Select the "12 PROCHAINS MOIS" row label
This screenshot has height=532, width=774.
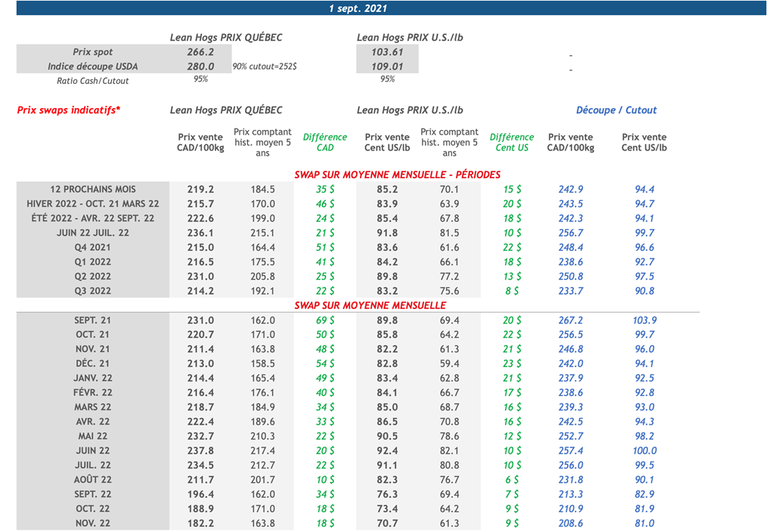tap(93, 190)
